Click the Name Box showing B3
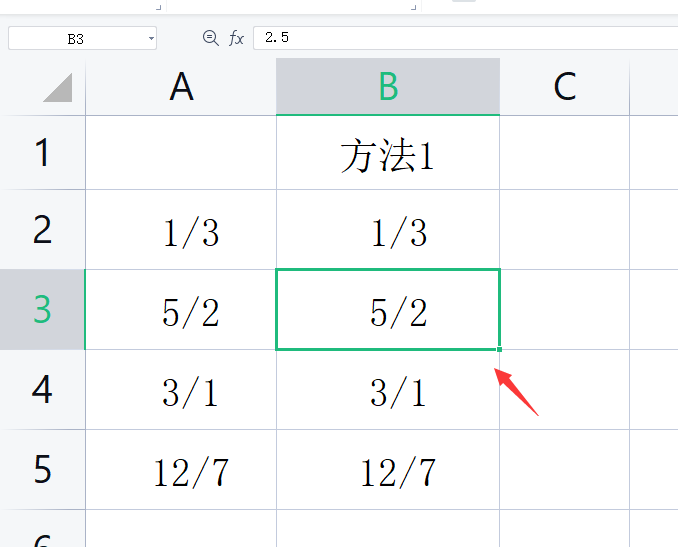678x547 pixels. point(75,38)
